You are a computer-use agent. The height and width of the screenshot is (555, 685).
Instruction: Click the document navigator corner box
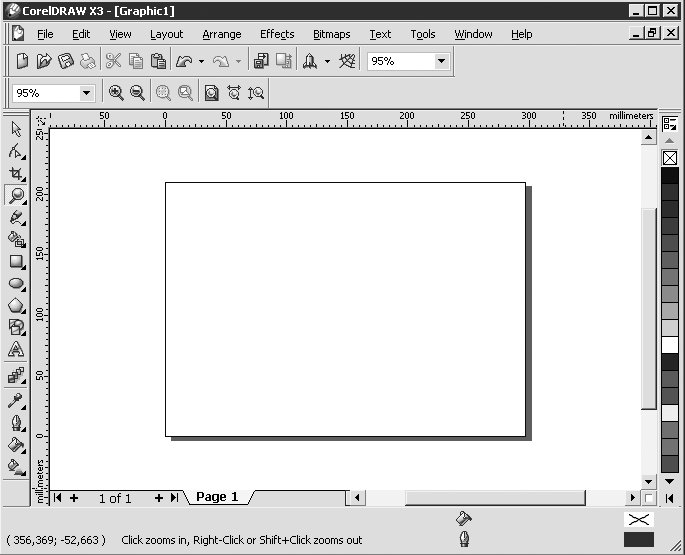pos(649,498)
